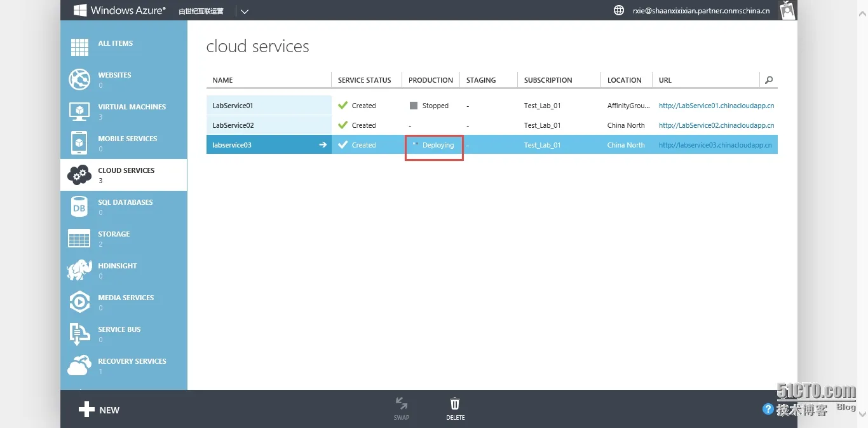Sort by SUBSCRIPTION column header
This screenshot has width=868, height=428.
point(548,80)
